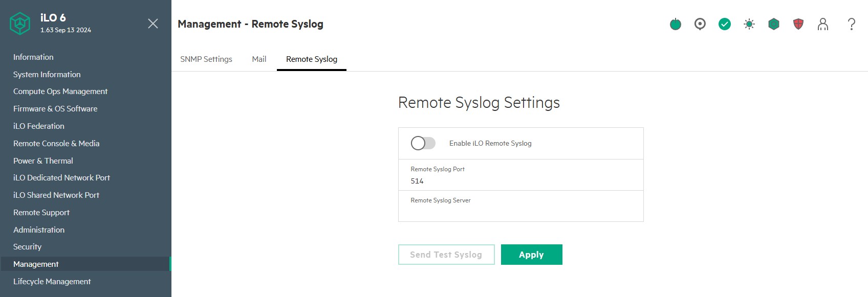The height and width of the screenshot is (297, 868).
Task: Enable the iLO Remote Syslog toggle
Action: tap(423, 143)
